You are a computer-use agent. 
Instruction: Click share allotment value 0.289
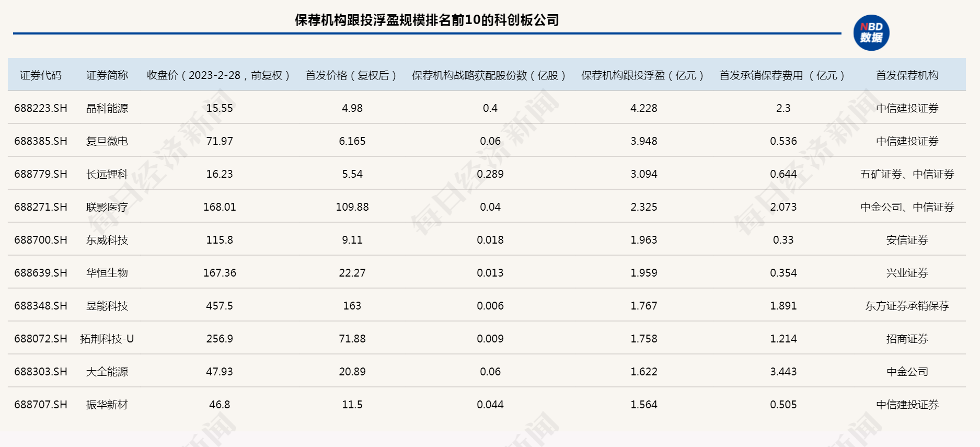[x=490, y=174]
